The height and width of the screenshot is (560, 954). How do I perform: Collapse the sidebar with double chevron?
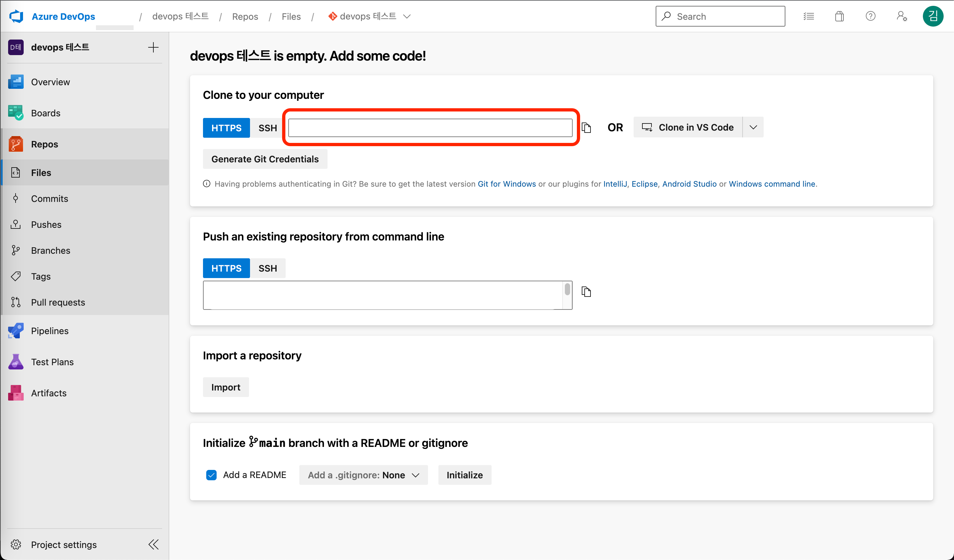[x=153, y=544]
